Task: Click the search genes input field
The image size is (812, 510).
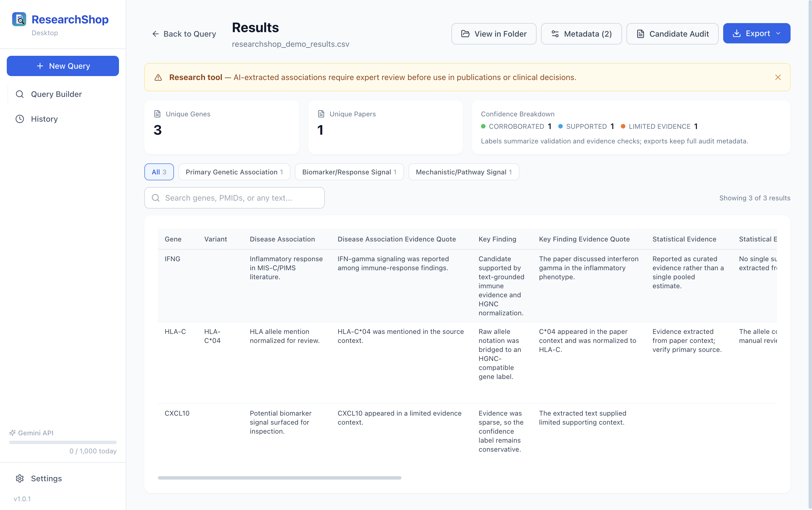Action: 234,198
